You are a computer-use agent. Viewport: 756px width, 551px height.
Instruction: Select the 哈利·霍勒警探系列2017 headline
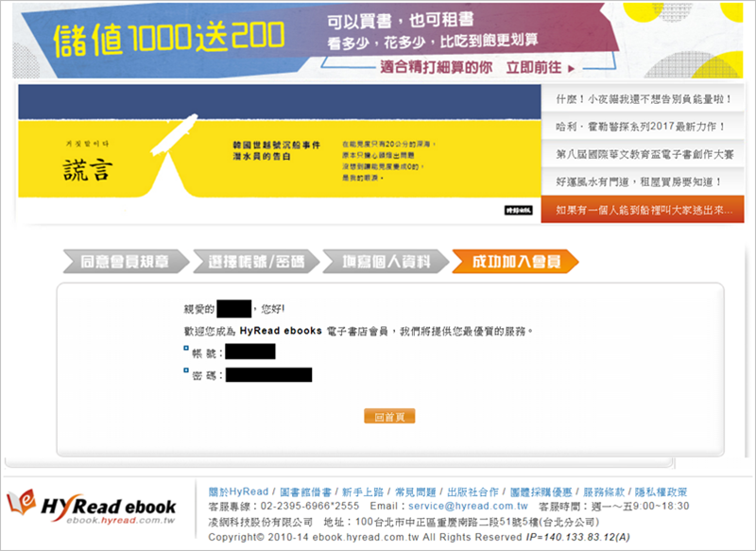(x=643, y=126)
